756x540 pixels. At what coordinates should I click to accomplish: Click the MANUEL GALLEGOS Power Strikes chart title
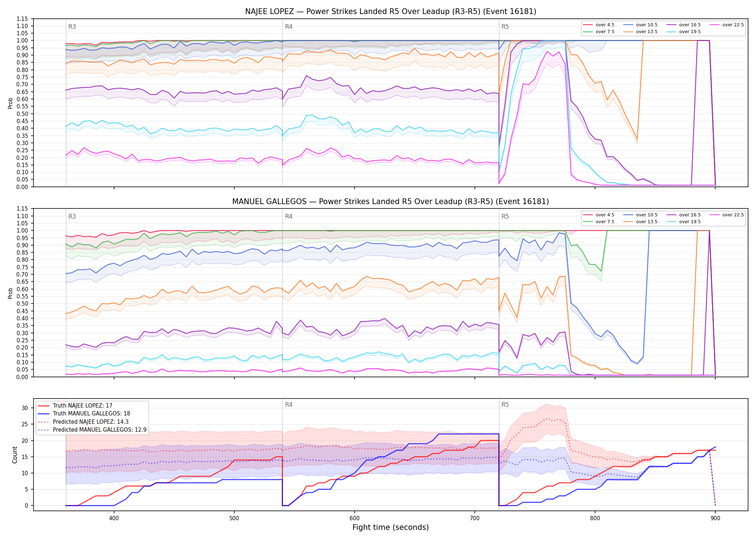click(391, 202)
